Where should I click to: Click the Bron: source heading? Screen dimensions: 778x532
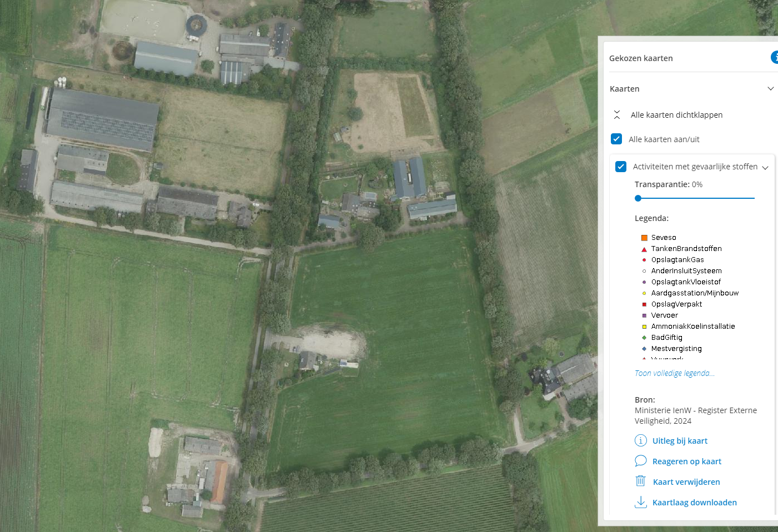645,400
